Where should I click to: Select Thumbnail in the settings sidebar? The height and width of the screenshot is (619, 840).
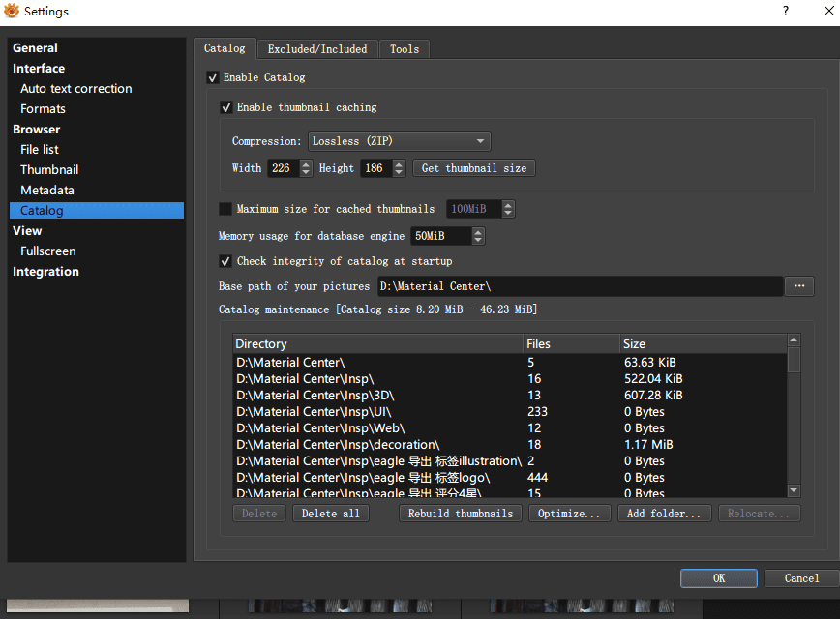pyautogui.click(x=49, y=169)
